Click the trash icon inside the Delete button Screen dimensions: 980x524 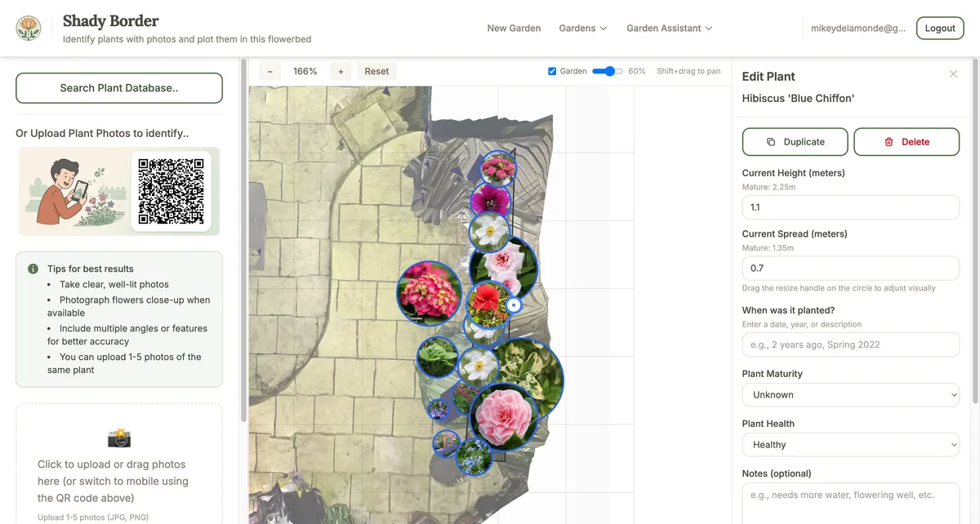[889, 141]
